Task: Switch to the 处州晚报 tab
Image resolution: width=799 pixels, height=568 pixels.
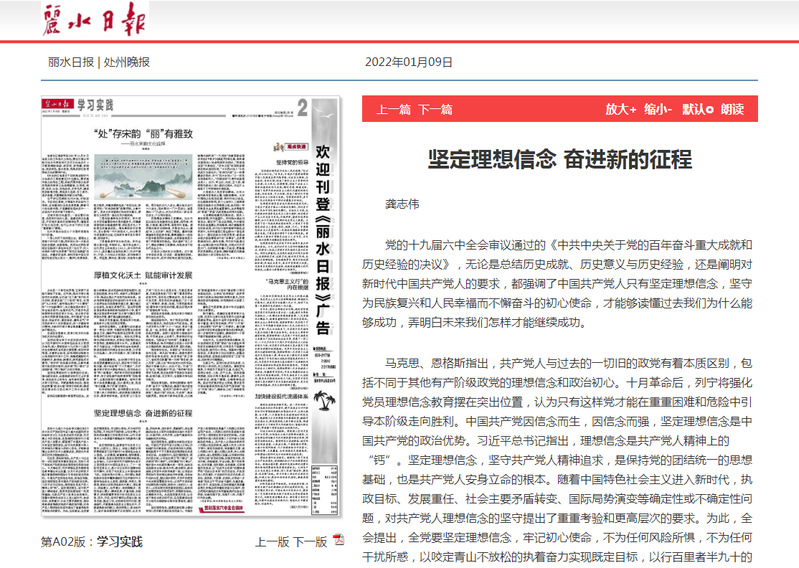Action: 126,61
